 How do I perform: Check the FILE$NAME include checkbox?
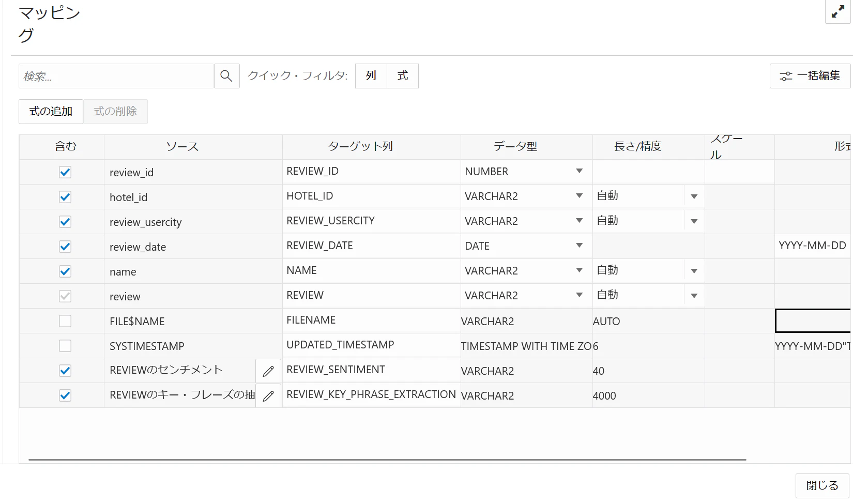coord(65,321)
